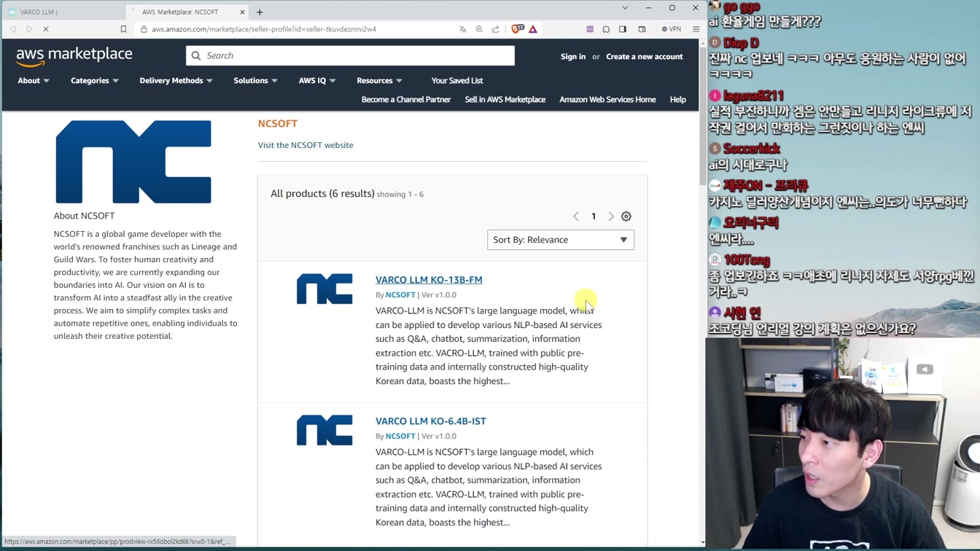
Task: Click the NC logo beside VARCO LLM KO-6.4B-IST
Action: coord(324,431)
